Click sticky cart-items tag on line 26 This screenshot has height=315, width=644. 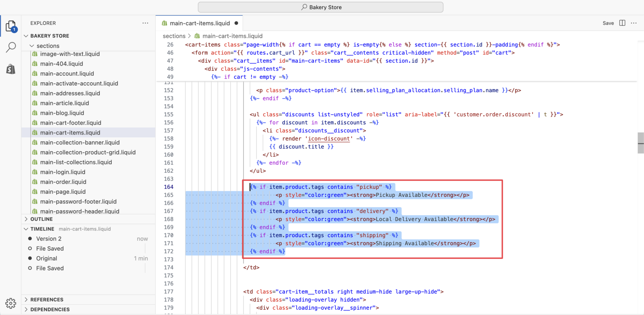pyautogui.click(x=372, y=45)
